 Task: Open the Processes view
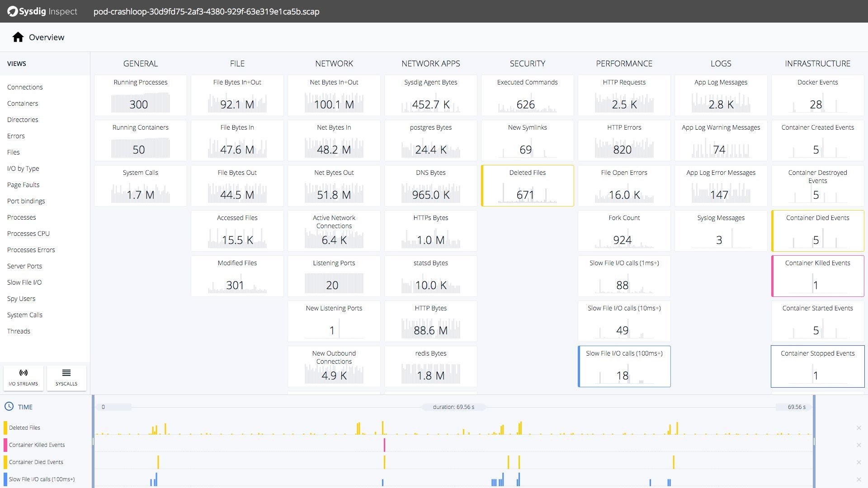click(x=21, y=217)
